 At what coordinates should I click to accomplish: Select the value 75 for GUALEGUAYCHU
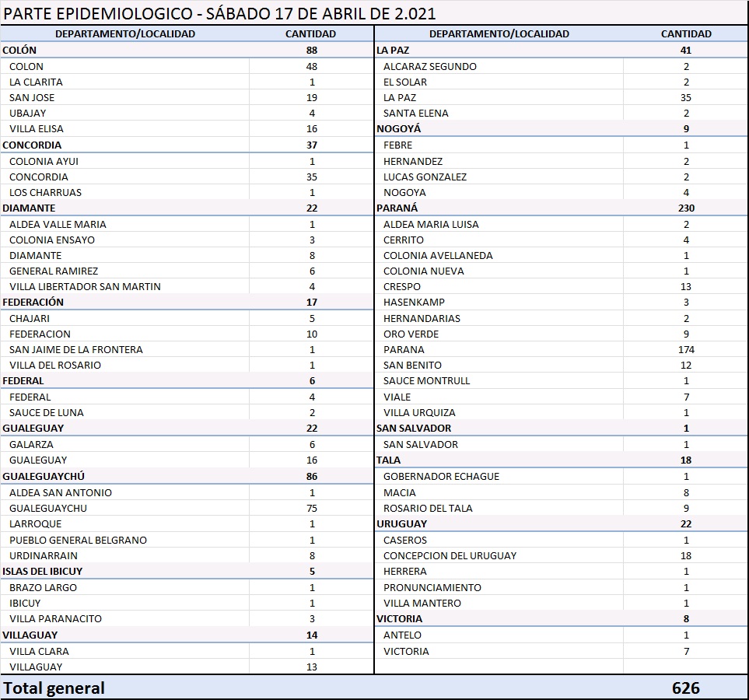tap(311, 509)
